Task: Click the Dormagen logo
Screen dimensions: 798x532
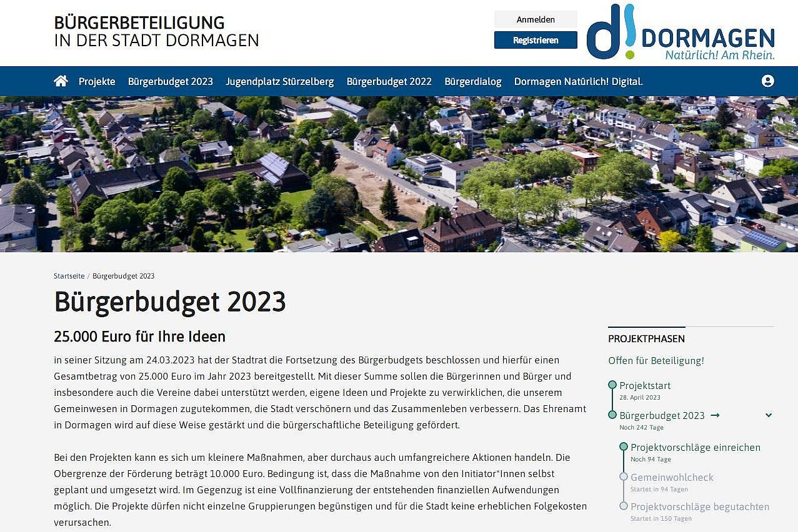Action: click(681, 32)
